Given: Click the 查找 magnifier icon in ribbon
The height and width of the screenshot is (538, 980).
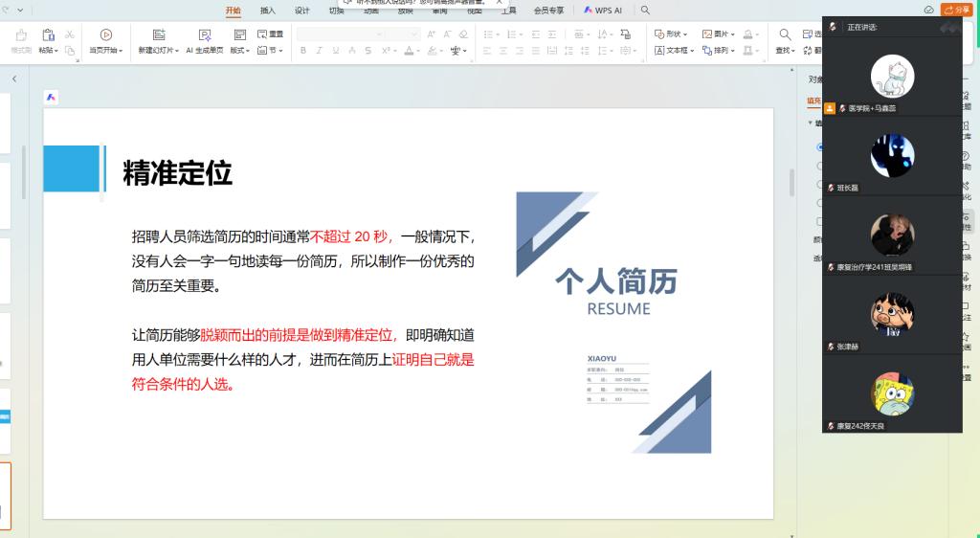Looking at the screenshot, I should click(x=785, y=34).
